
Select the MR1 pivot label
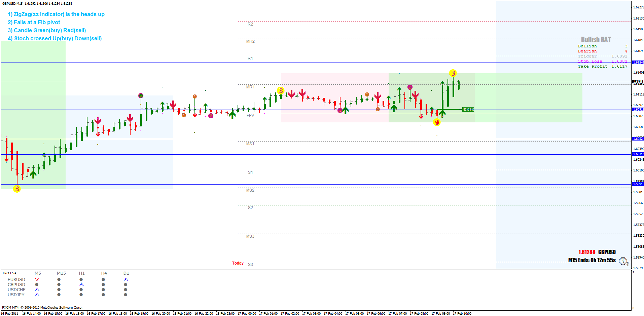250,87
